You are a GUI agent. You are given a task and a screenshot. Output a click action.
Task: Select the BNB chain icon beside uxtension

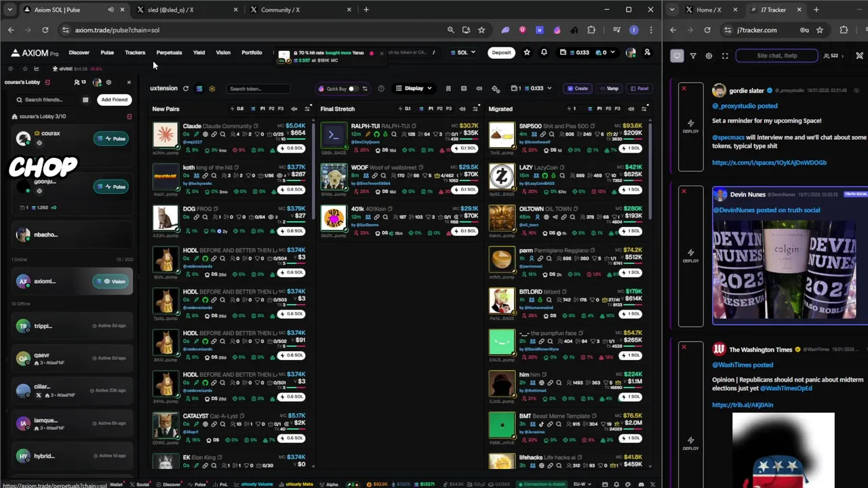(212, 89)
